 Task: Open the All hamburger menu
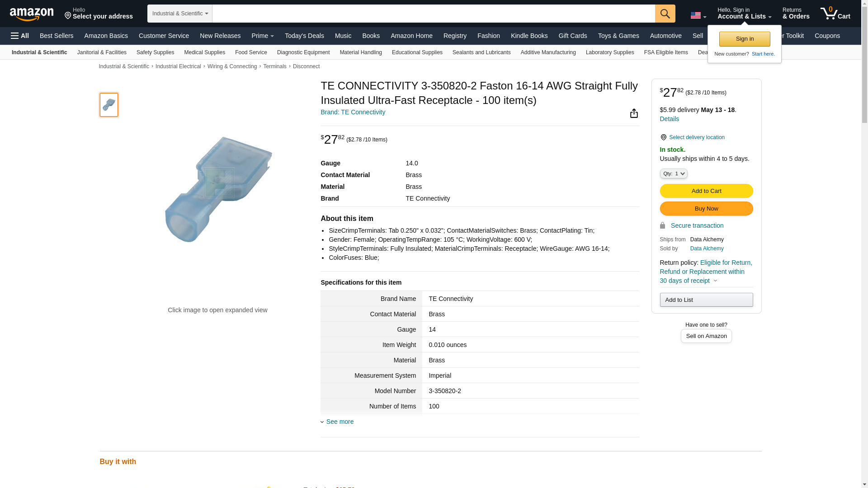pos(20,36)
